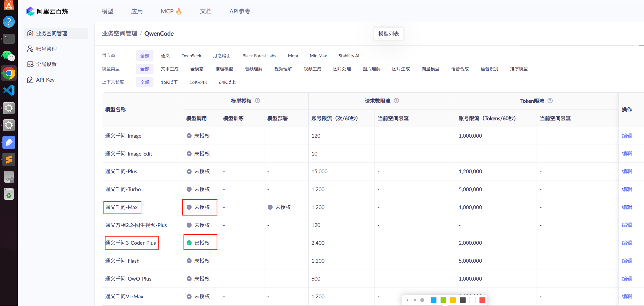
Task: Filter model type by 向量模型
Action: pyautogui.click(x=430, y=69)
